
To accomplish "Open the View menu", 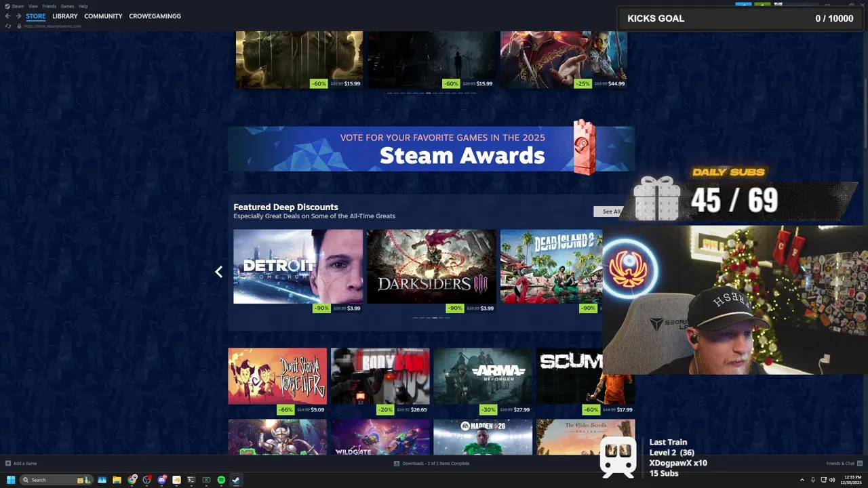I will click(x=33, y=6).
